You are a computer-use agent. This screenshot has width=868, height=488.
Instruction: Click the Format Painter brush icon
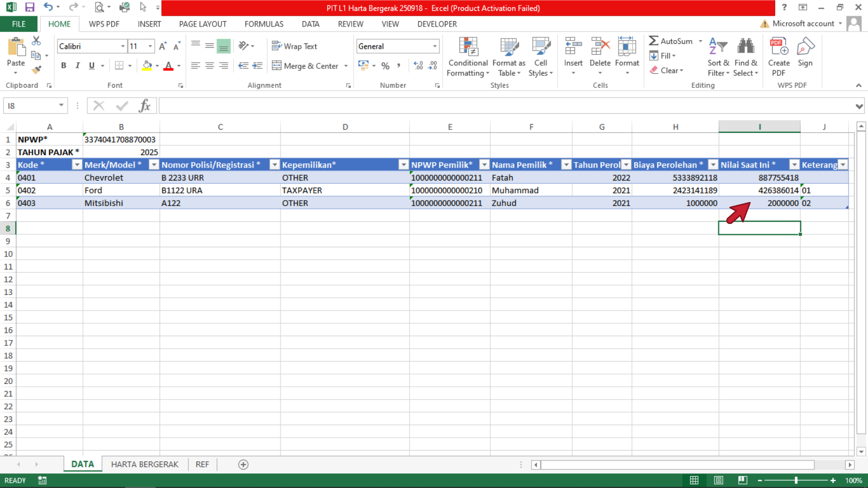click(36, 70)
